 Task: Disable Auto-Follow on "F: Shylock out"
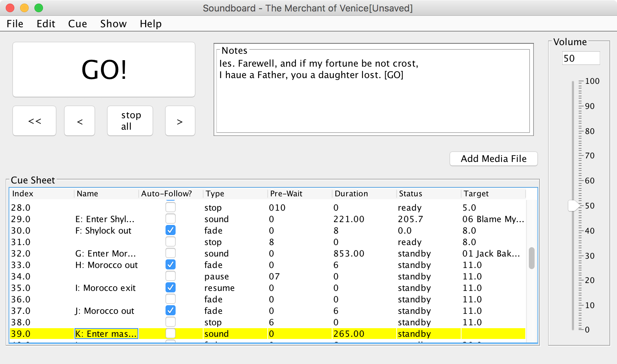[171, 230]
